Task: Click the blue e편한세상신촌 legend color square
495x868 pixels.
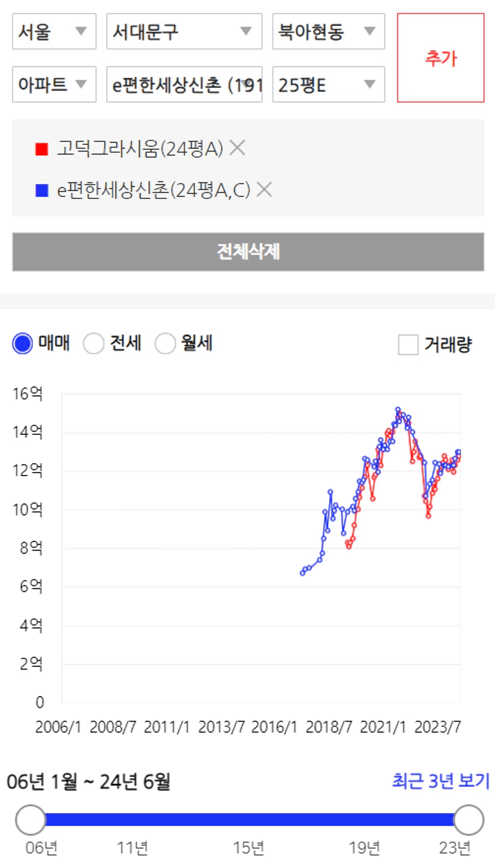Action: [41, 190]
